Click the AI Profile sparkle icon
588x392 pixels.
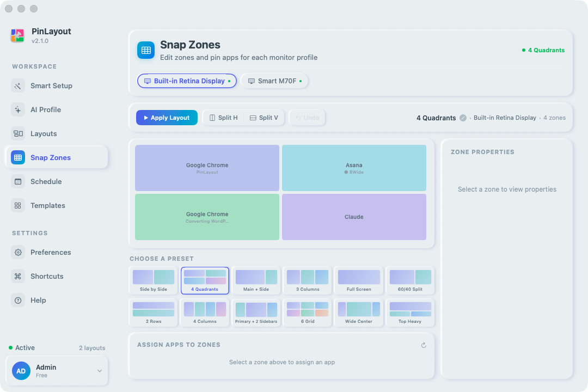17,110
